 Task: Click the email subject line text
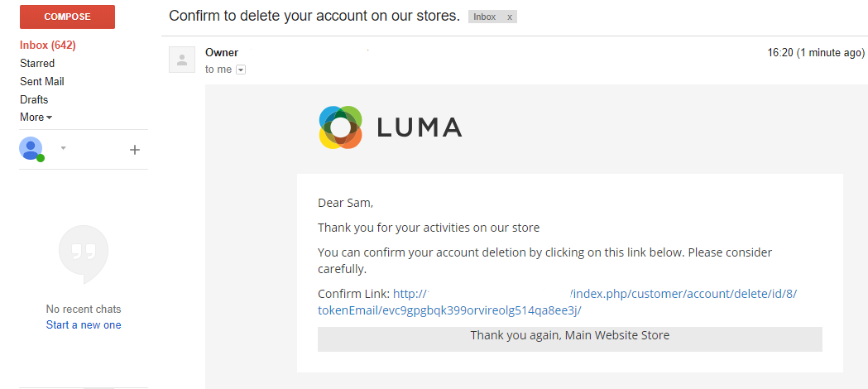point(314,16)
